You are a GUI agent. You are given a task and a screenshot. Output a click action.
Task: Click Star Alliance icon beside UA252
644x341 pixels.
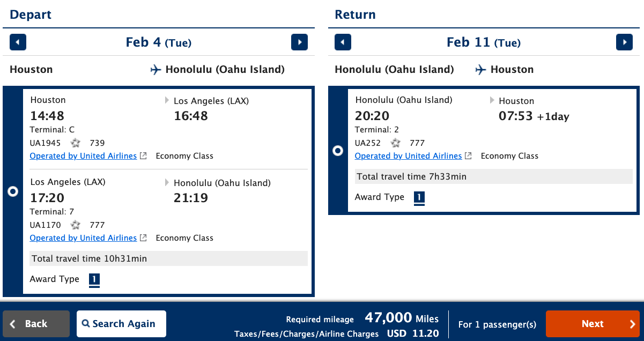396,143
